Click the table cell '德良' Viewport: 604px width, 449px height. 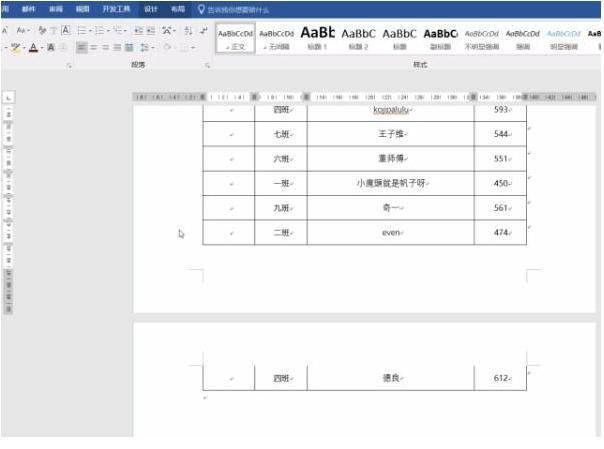(391, 378)
